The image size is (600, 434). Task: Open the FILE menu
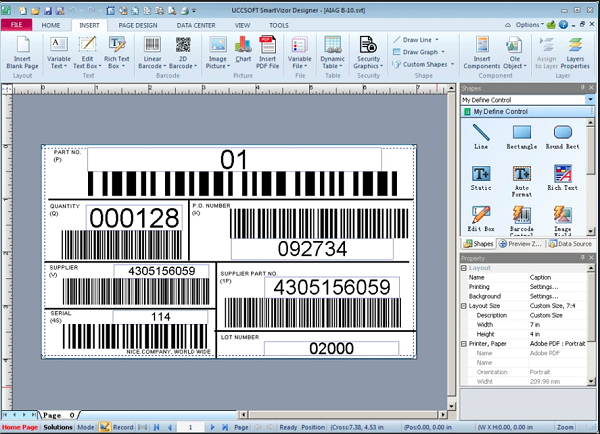(x=16, y=25)
